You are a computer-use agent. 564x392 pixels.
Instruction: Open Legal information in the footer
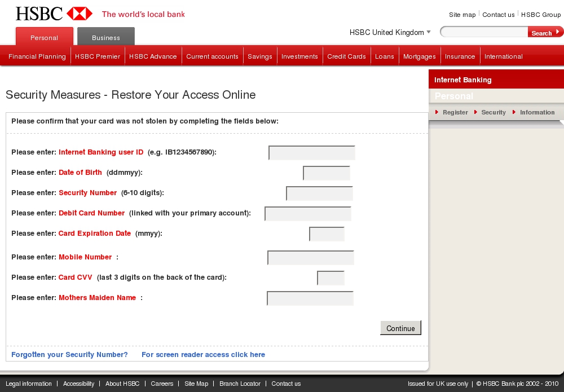tap(29, 384)
